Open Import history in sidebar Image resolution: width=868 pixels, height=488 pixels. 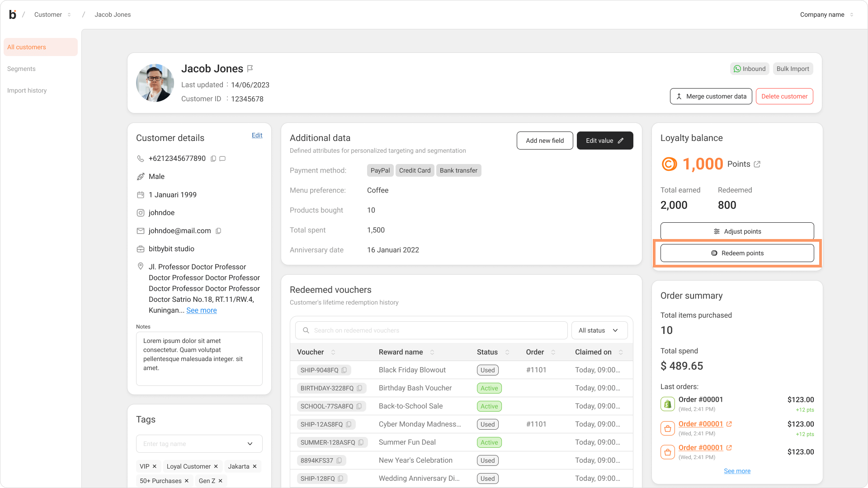pyautogui.click(x=27, y=90)
